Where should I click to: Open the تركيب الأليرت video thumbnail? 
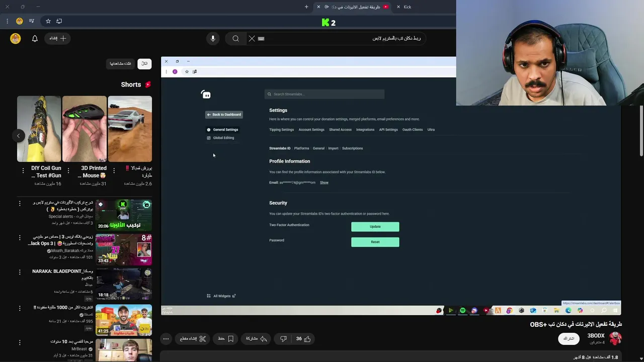coord(124,215)
